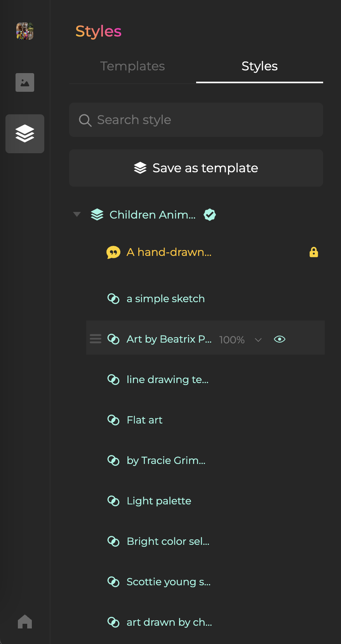
Task: Click the drag handle on Art by Beatrix row
Action: point(96,339)
